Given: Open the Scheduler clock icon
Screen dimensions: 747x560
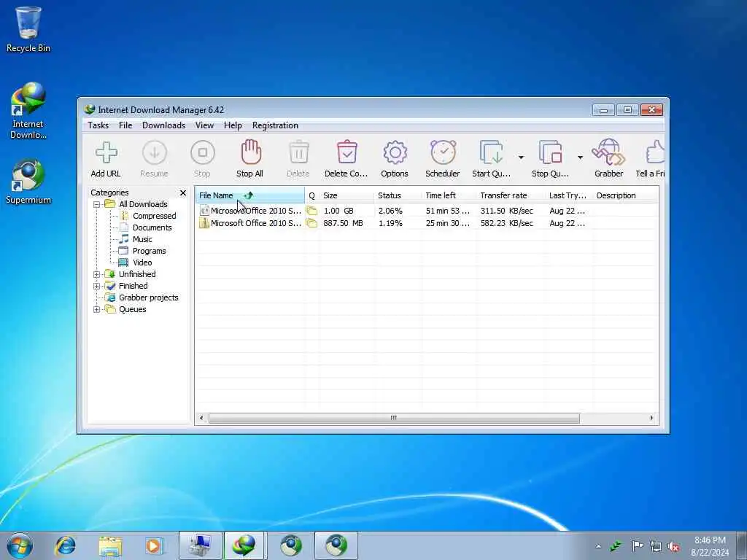Looking at the screenshot, I should (x=443, y=152).
